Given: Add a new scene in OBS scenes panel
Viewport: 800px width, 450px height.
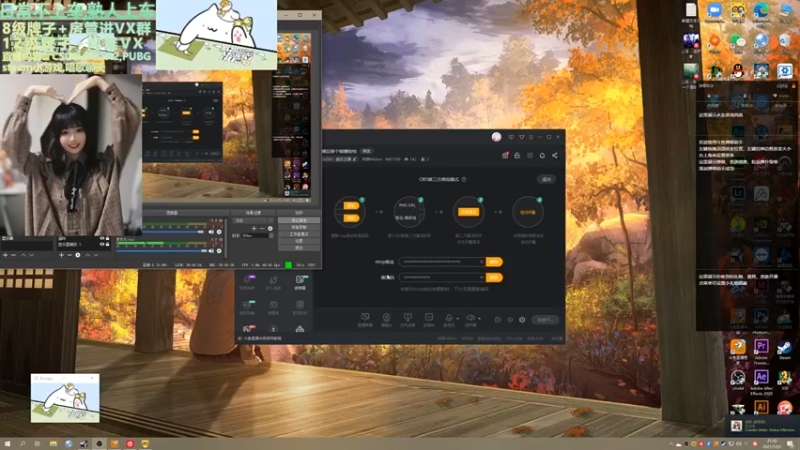Looking at the screenshot, I should (x=5, y=255).
